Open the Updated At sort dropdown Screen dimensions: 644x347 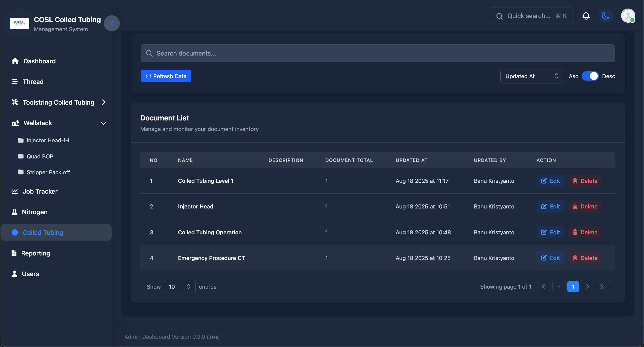(532, 76)
